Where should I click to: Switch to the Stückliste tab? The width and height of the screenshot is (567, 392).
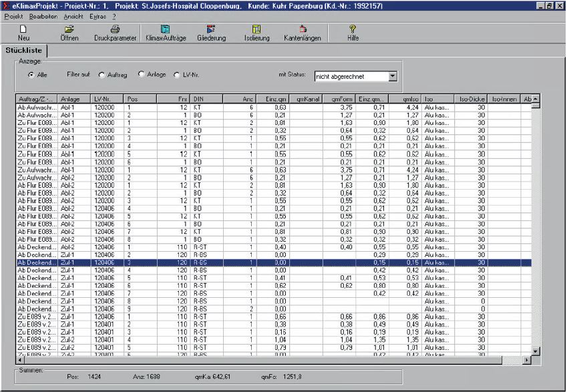click(x=24, y=49)
